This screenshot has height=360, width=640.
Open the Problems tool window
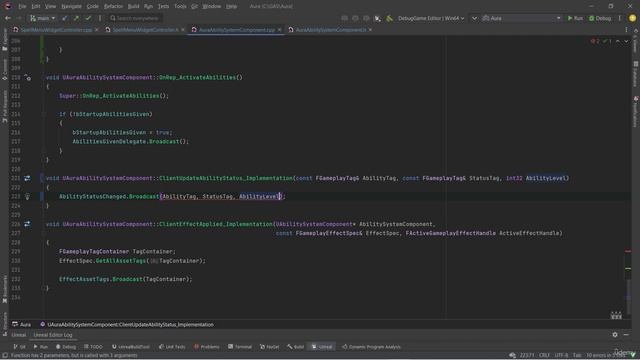coord(207,347)
